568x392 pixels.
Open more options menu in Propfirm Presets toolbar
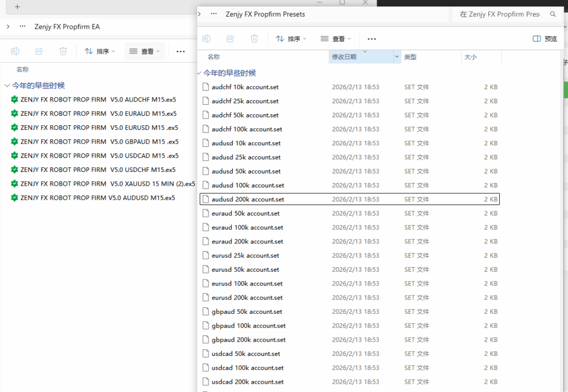click(372, 39)
